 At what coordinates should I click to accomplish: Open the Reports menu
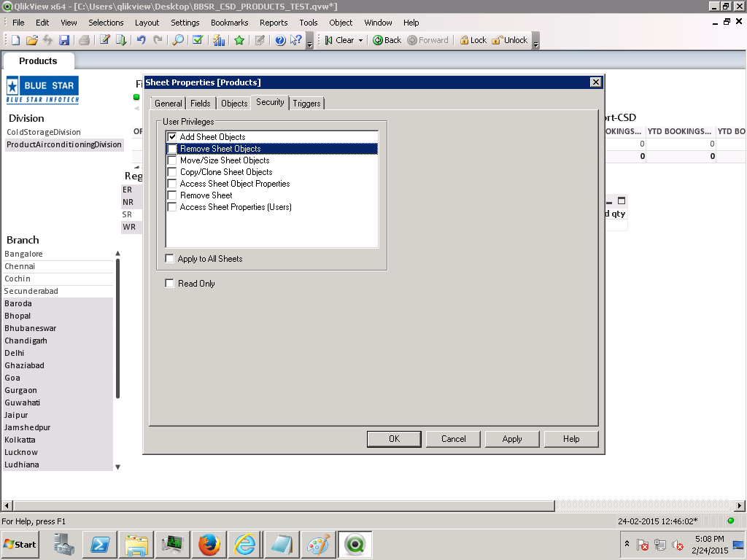coord(274,23)
